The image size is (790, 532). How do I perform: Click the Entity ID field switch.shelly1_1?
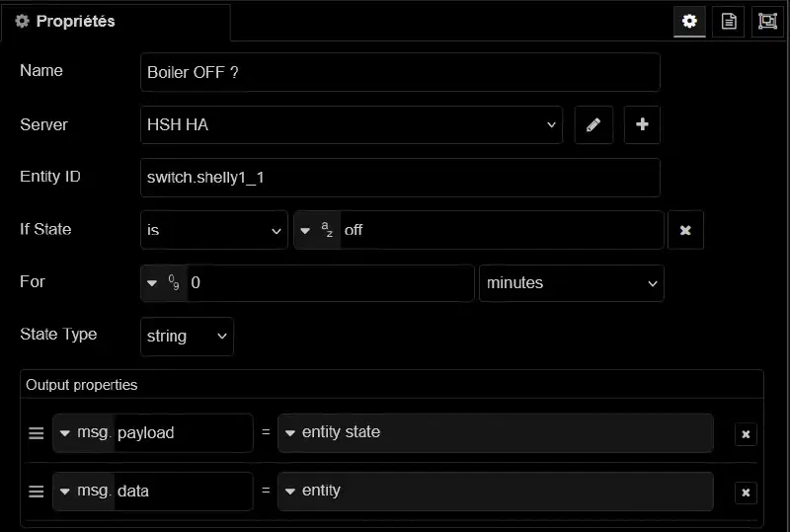pyautogui.click(x=400, y=178)
